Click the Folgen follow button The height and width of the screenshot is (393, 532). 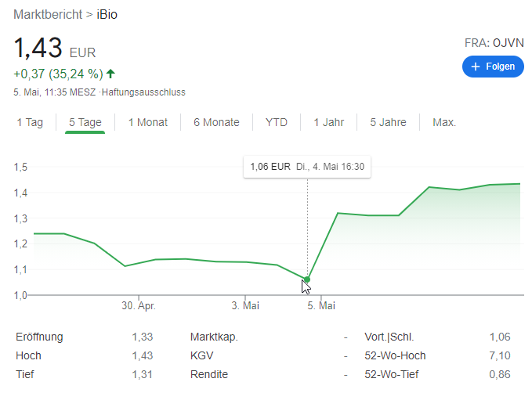pos(493,67)
